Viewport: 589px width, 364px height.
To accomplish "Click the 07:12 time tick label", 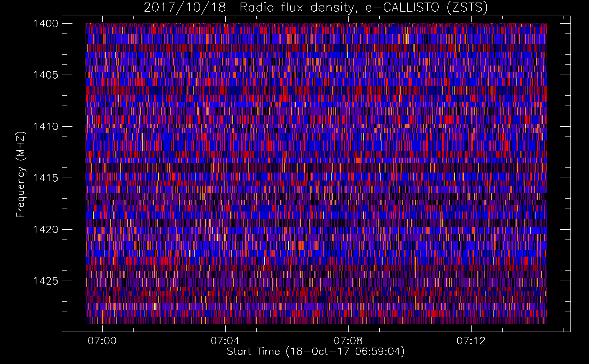I will coord(471,341).
